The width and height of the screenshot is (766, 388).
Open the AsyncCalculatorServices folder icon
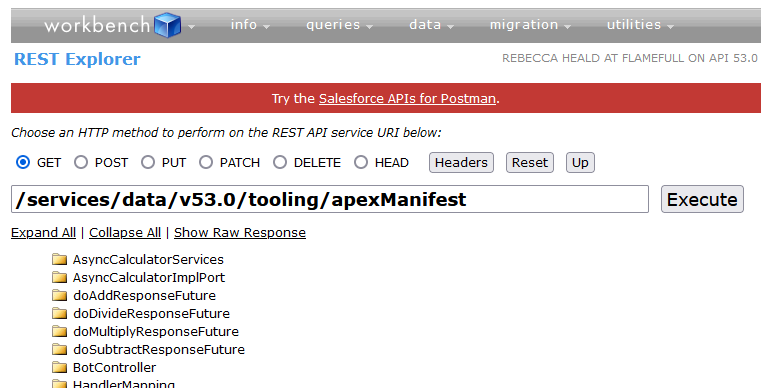tap(59, 259)
